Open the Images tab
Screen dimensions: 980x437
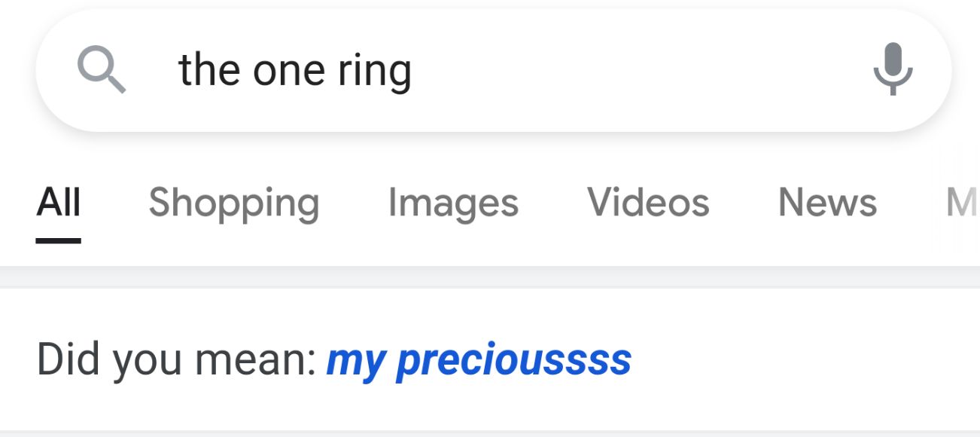point(453,202)
